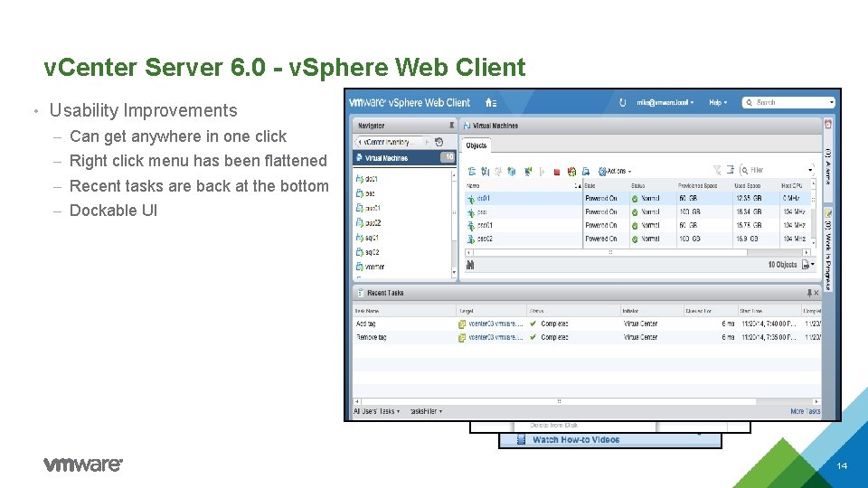Select the Objects tab
The height and width of the screenshot is (488, 868).
[476, 145]
